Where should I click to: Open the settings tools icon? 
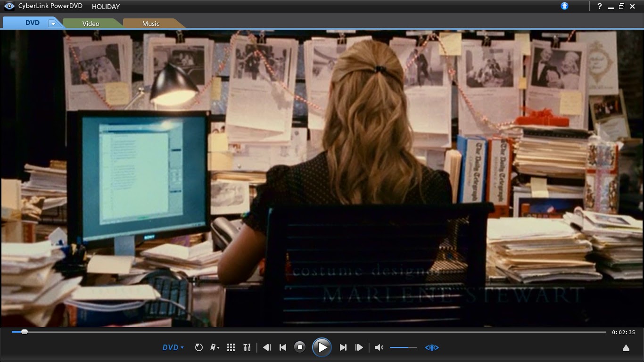(247, 347)
